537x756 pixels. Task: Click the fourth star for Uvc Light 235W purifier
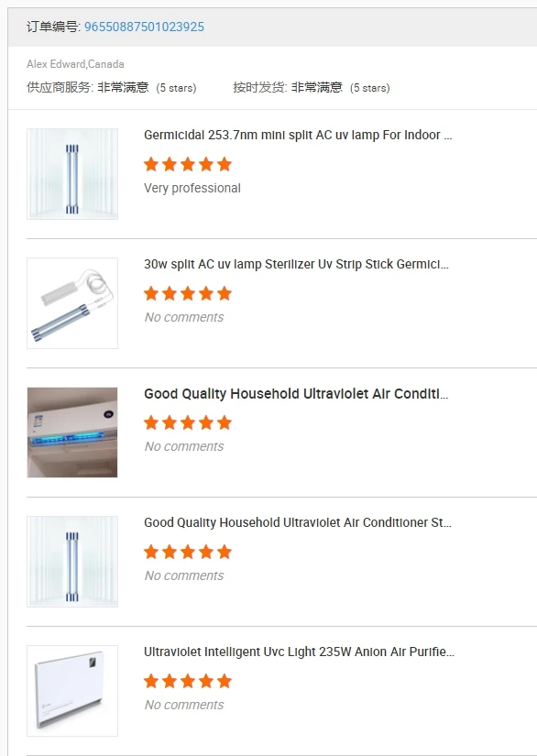[205, 681]
